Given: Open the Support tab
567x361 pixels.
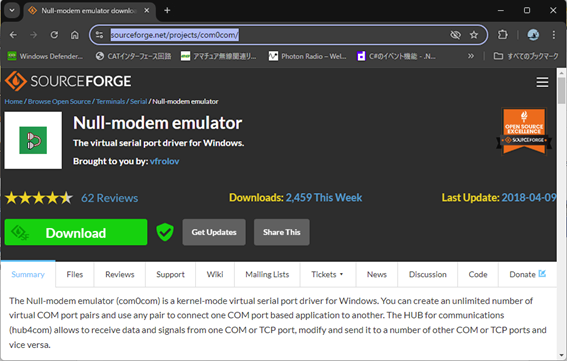Looking at the screenshot, I should [x=170, y=275].
